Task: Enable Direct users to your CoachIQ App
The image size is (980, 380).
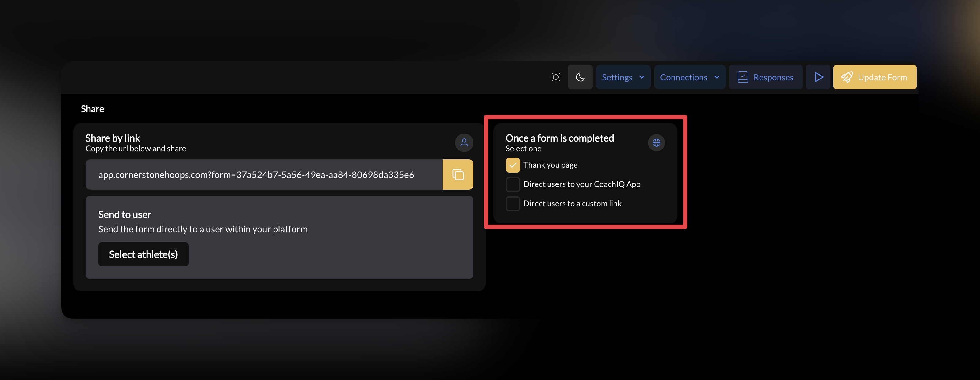Action: click(x=513, y=184)
